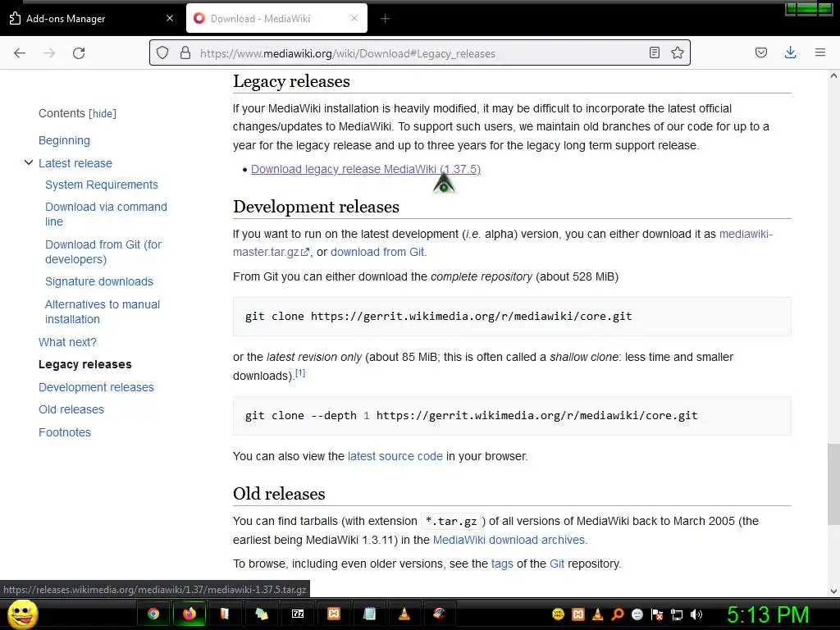Go to Download from Git (for developers)
Viewport: 840px width, 630px height.
pos(103,252)
